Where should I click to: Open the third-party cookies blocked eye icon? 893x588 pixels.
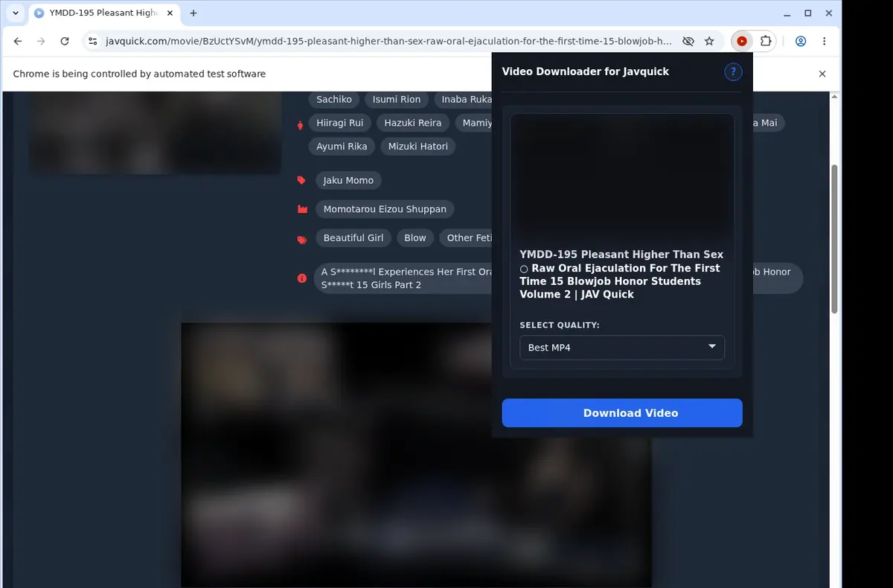(688, 42)
